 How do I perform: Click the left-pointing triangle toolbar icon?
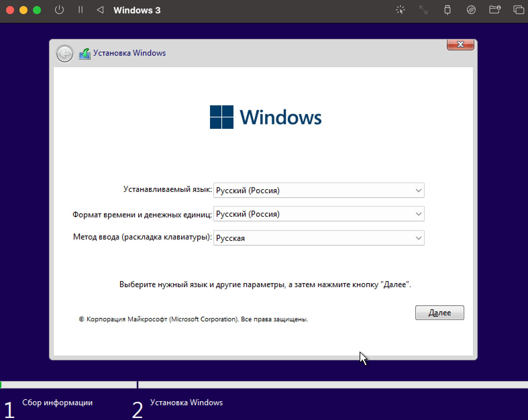100,10
